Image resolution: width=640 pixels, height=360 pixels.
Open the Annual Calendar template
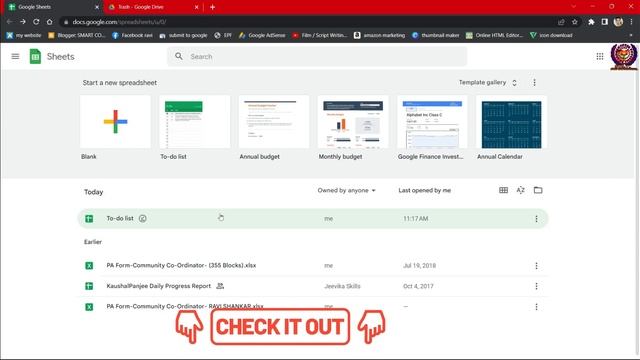pyautogui.click(x=511, y=122)
